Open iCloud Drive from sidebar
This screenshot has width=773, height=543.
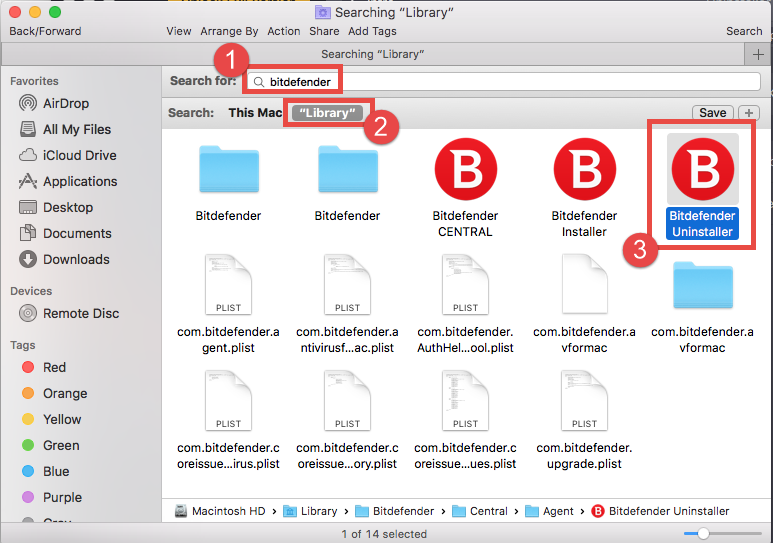tap(68, 155)
